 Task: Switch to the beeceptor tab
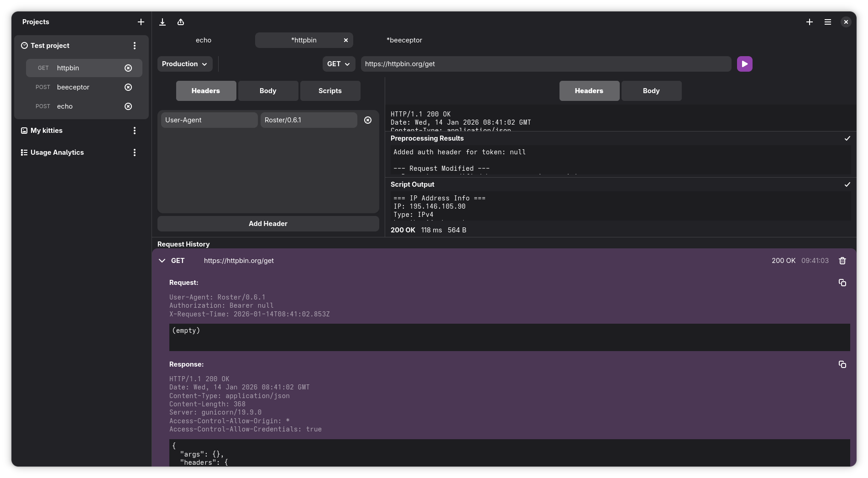pos(404,40)
